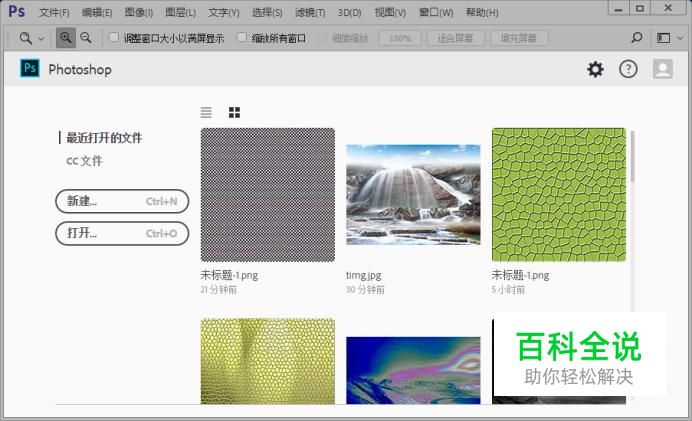The width and height of the screenshot is (692, 421).
Task: Click the 未标题-1.png name dated 5 小时前
Action: click(520, 275)
